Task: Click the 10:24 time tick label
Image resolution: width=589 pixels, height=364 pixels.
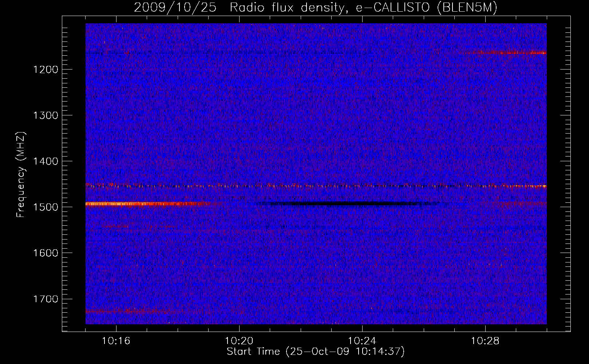Action: point(362,341)
